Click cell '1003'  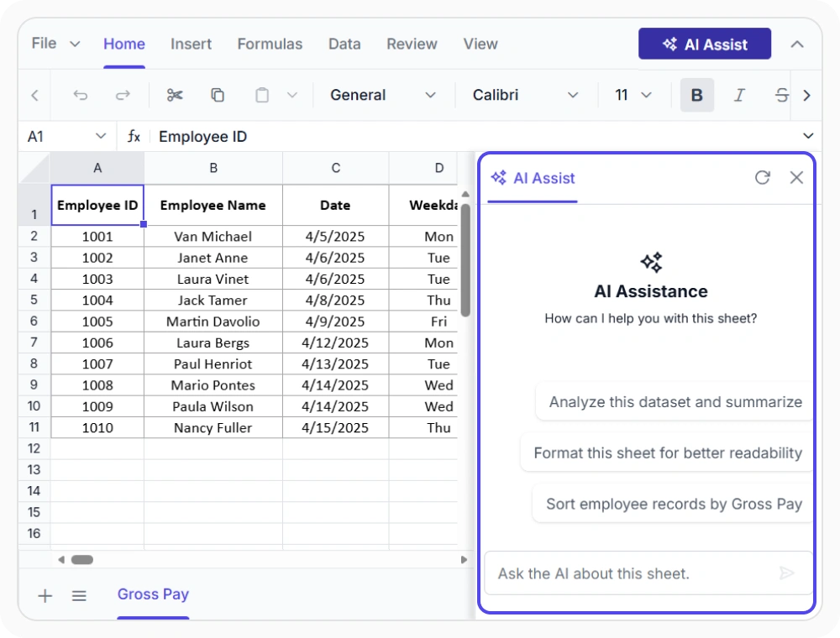pos(97,279)
